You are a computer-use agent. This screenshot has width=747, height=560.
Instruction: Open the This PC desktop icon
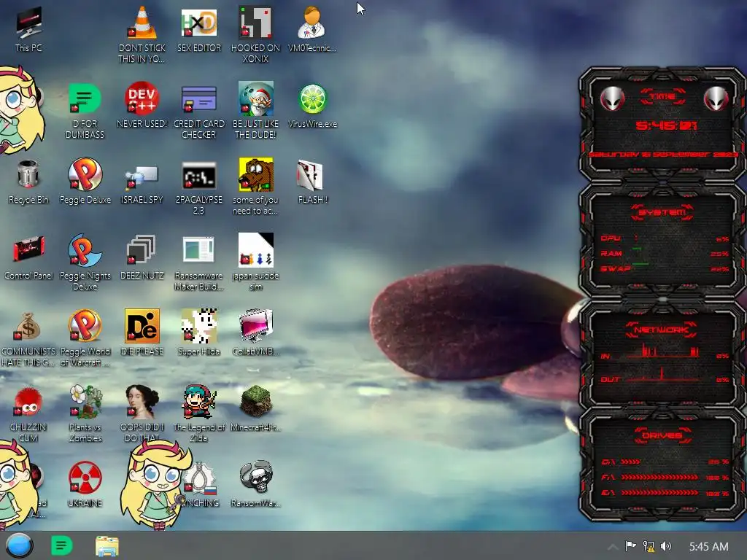coord(28,29)
